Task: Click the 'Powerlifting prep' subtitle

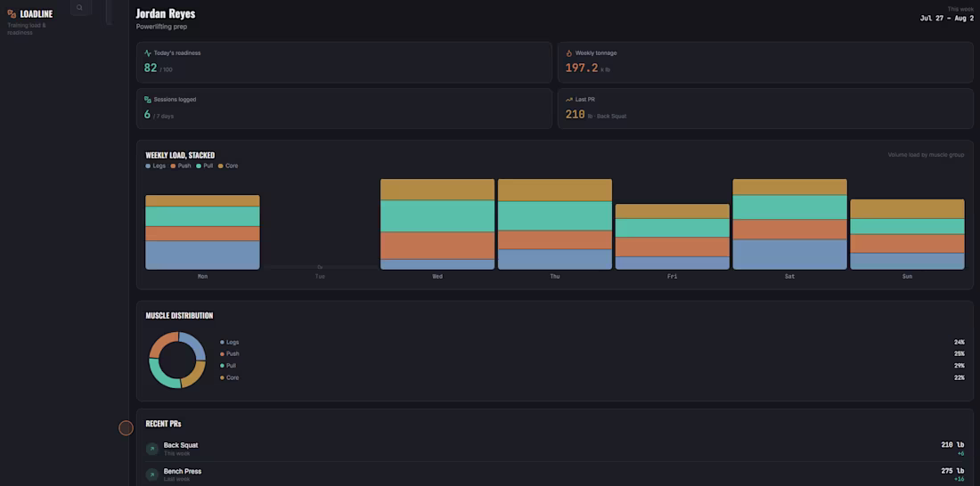Action: (x=162, y=27)
